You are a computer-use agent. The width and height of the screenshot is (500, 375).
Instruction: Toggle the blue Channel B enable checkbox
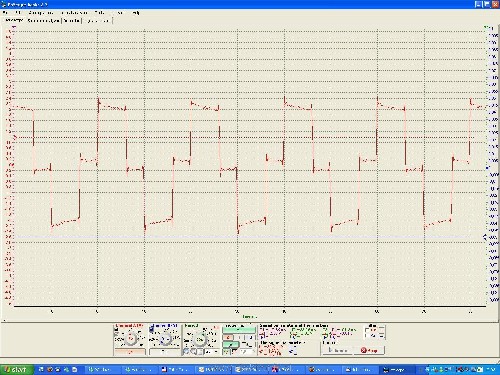(152, 329)
